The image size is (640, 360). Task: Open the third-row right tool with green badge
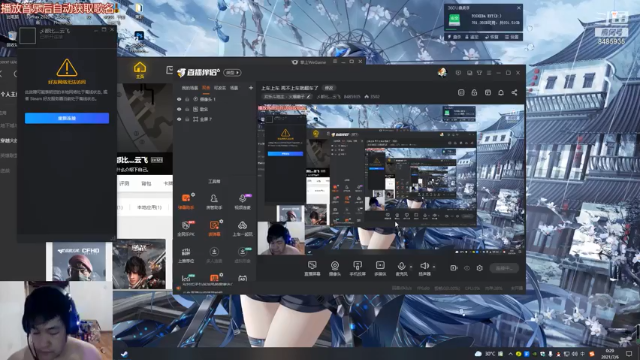tap(242, 255)
